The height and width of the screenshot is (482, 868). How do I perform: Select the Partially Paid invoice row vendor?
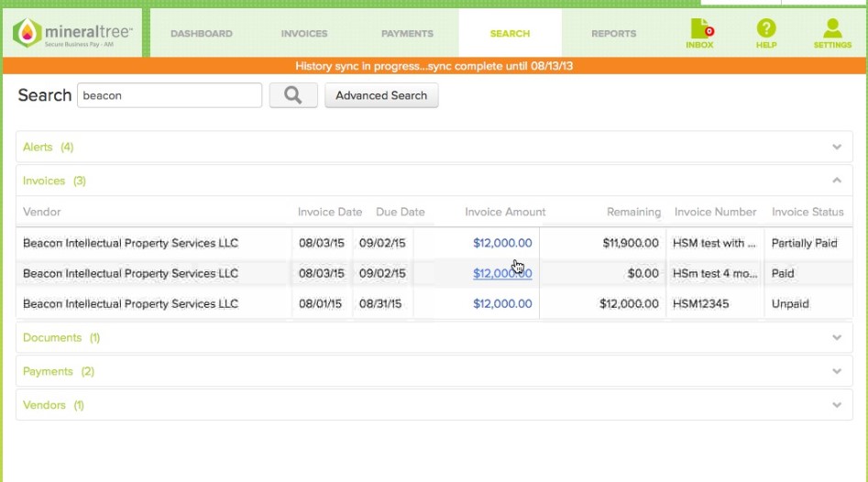pos(130,243)
